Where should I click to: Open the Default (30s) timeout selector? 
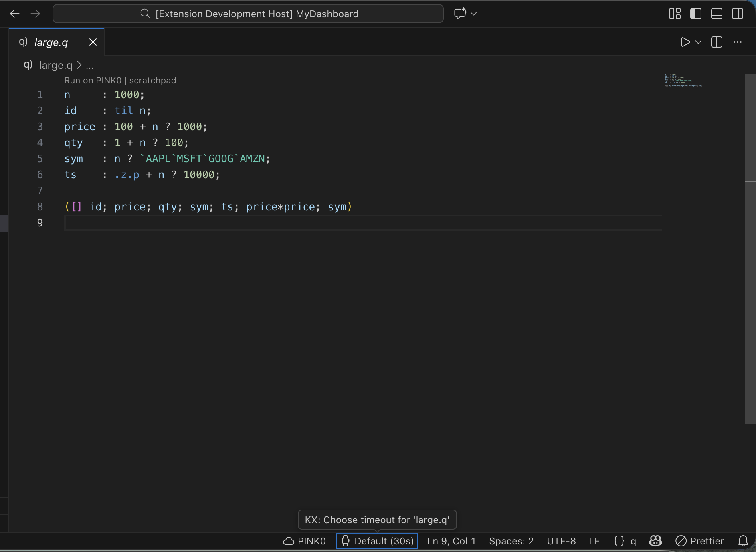[x=377, y=541]
